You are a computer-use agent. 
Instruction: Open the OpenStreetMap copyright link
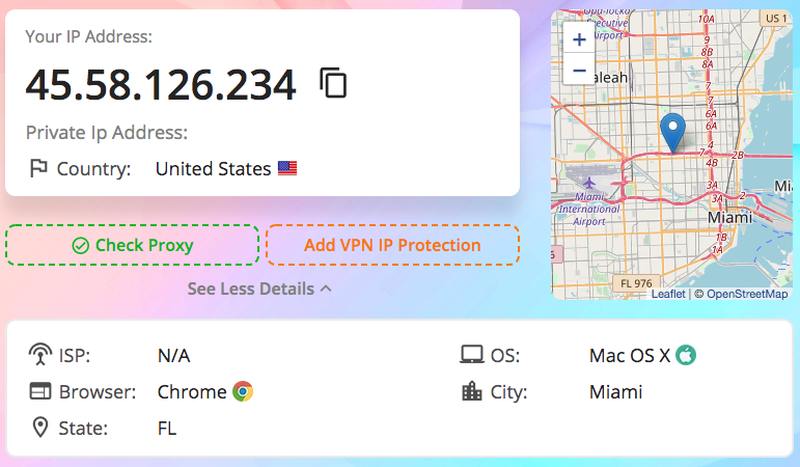pos(747,294)
